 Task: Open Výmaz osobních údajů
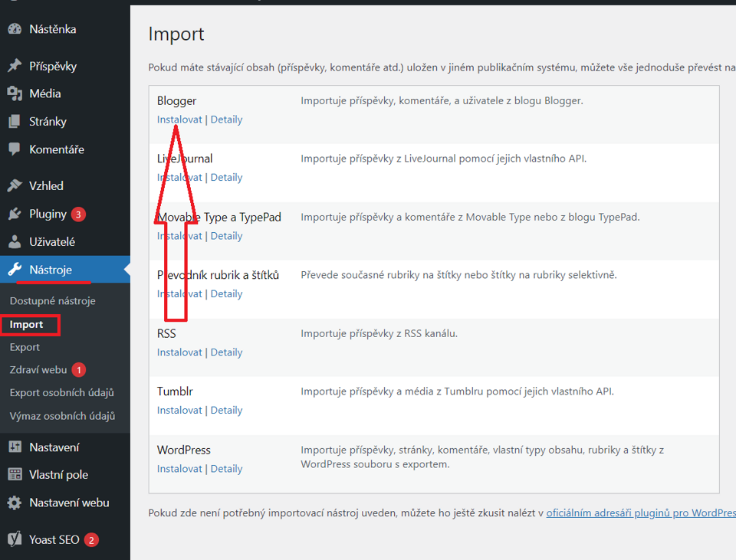tap(62, 416)
